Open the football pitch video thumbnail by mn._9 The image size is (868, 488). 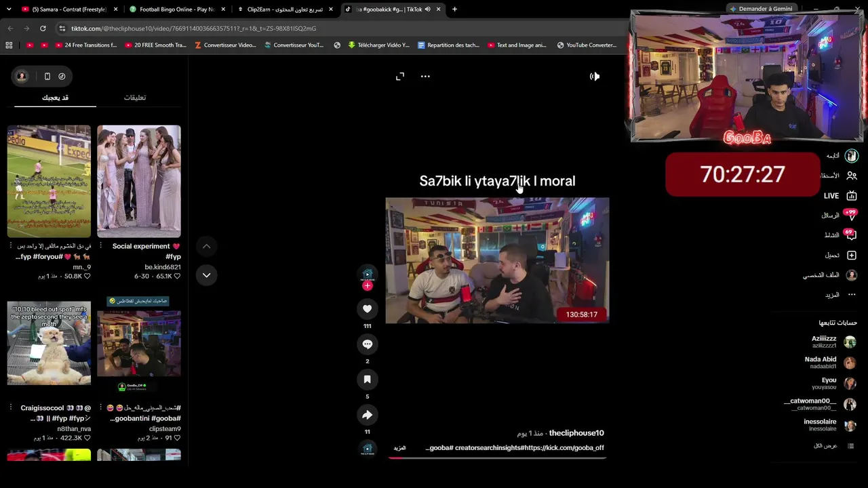[x=49, y=181]
